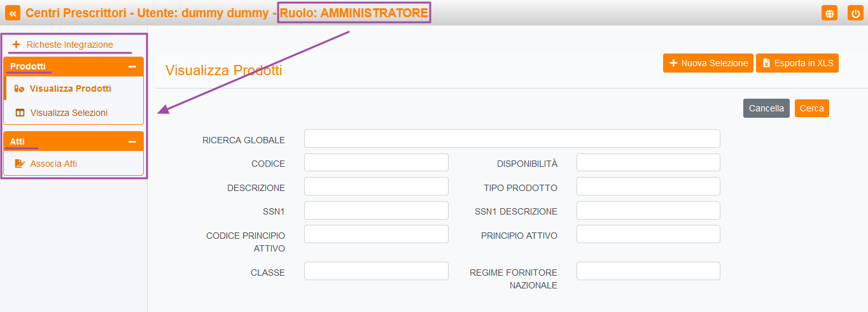Click the double-chevron collapse sidebar icon
Viewport: 868px width, 312px height.
coord(13,13)
